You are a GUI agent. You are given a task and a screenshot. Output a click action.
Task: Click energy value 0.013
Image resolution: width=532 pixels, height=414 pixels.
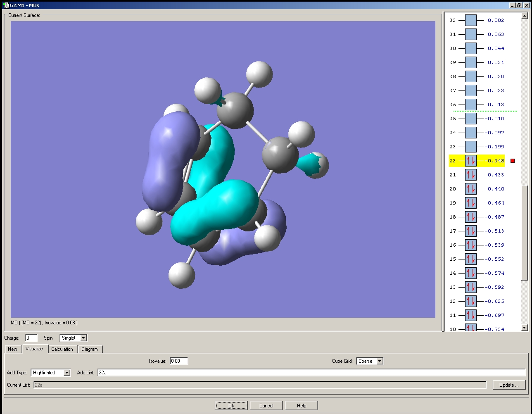pyautogui.click(x=496, y=105)
